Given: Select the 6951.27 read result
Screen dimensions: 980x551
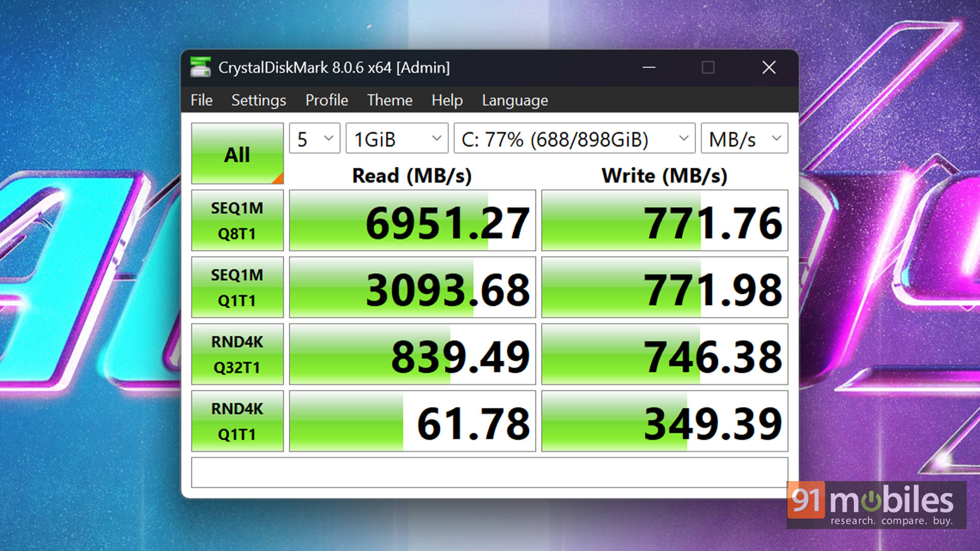Looking at the screenshot, I should (x=412, y=220).
